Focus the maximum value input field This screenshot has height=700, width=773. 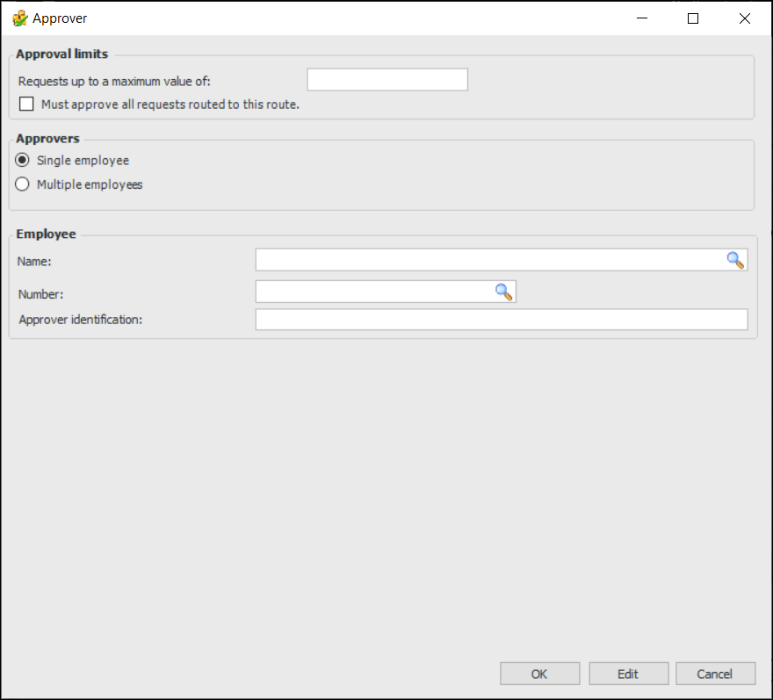click(x=387, y=80)
